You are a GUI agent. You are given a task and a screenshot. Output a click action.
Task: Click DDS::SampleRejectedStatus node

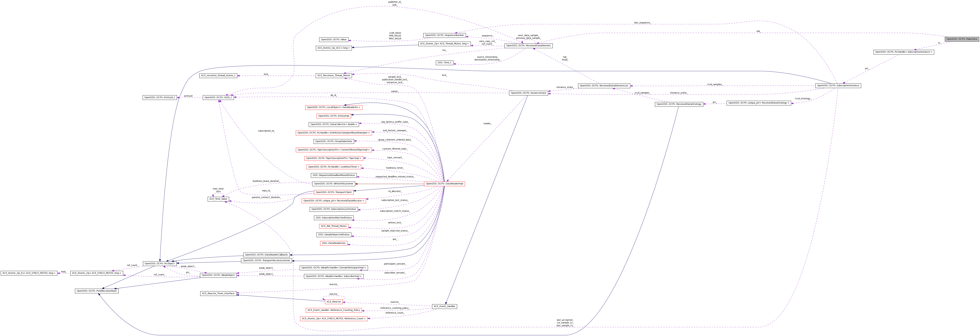coord(334,234)
